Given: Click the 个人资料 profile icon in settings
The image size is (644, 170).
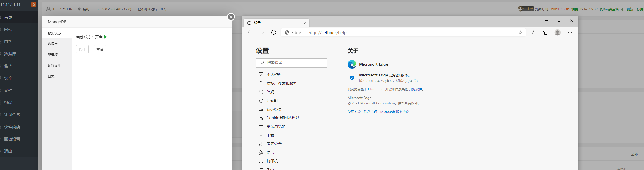Looking at the screenshot, I should pos(261,75).
